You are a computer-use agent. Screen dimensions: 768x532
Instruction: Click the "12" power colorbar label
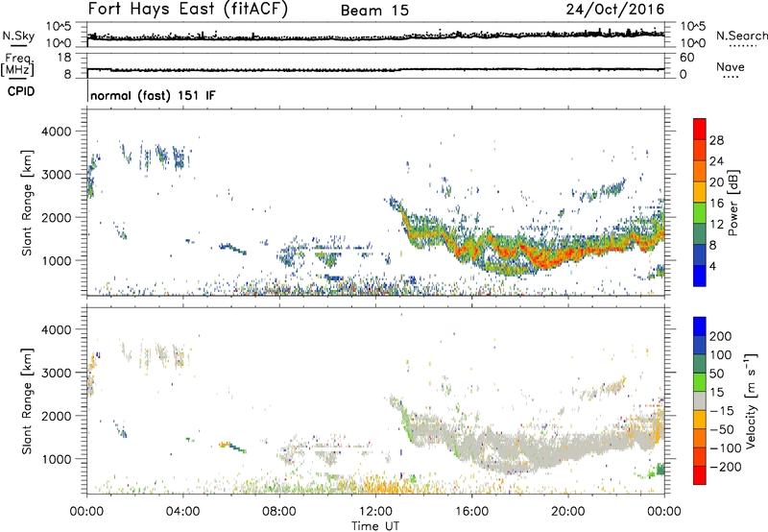tap(716, 225)
